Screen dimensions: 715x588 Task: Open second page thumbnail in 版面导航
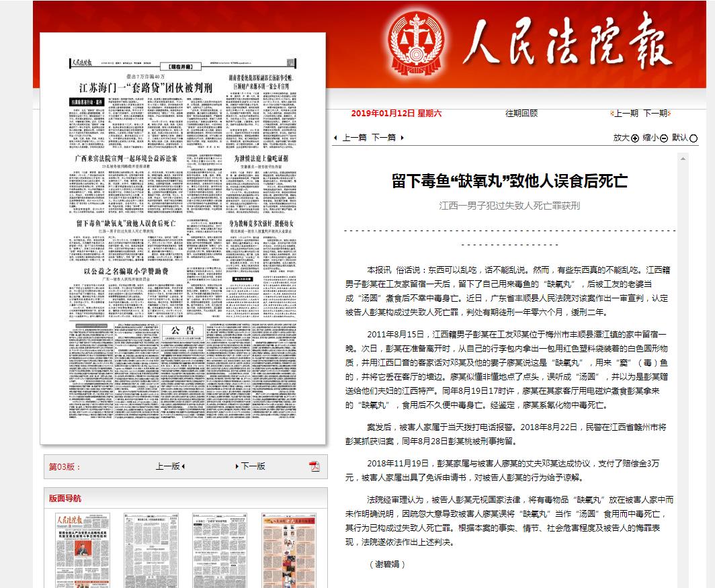pos(151,550)
